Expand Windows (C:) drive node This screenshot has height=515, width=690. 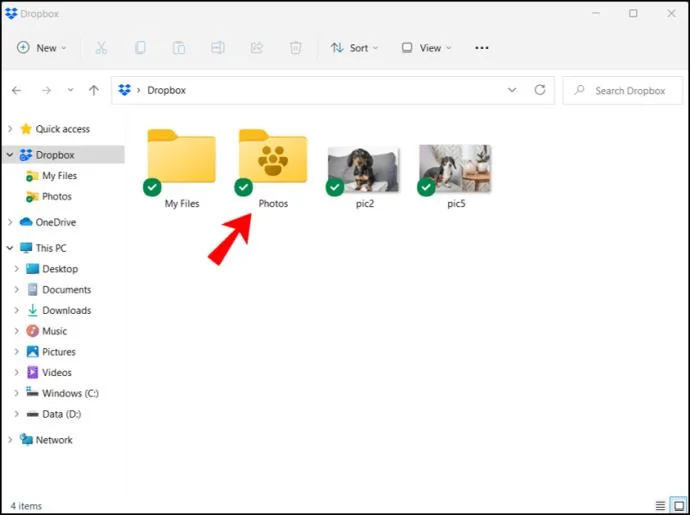pyautogui.click(x=17, y=393)
